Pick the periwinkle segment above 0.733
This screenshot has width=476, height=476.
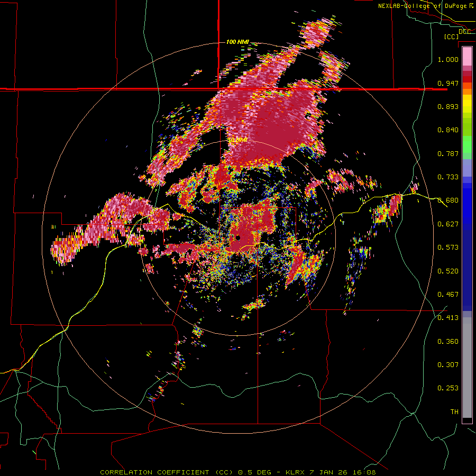467,168
